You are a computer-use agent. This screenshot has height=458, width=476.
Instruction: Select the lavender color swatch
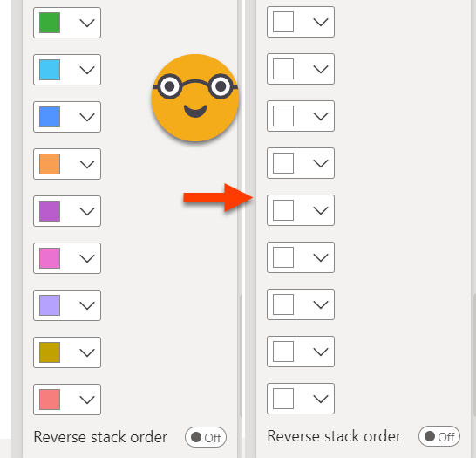[50, 305]
